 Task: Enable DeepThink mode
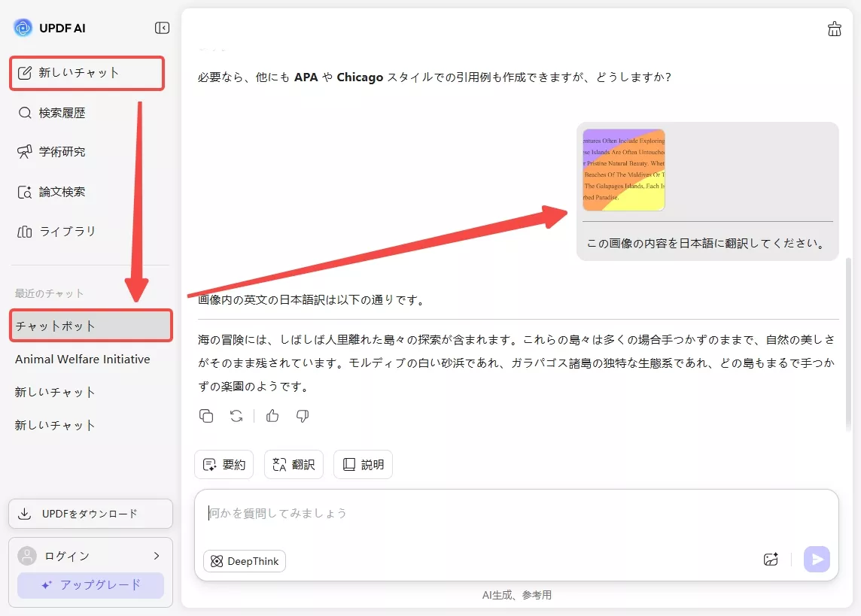pos(244,560)
